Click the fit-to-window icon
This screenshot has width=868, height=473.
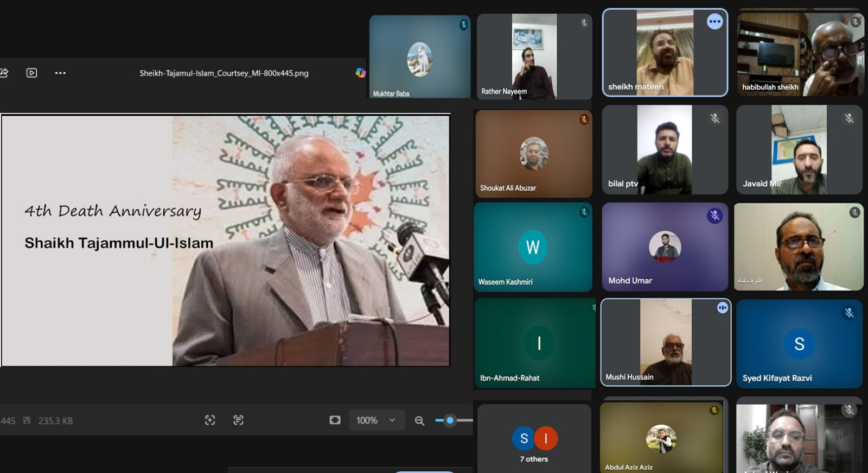(x=335, y=420)
